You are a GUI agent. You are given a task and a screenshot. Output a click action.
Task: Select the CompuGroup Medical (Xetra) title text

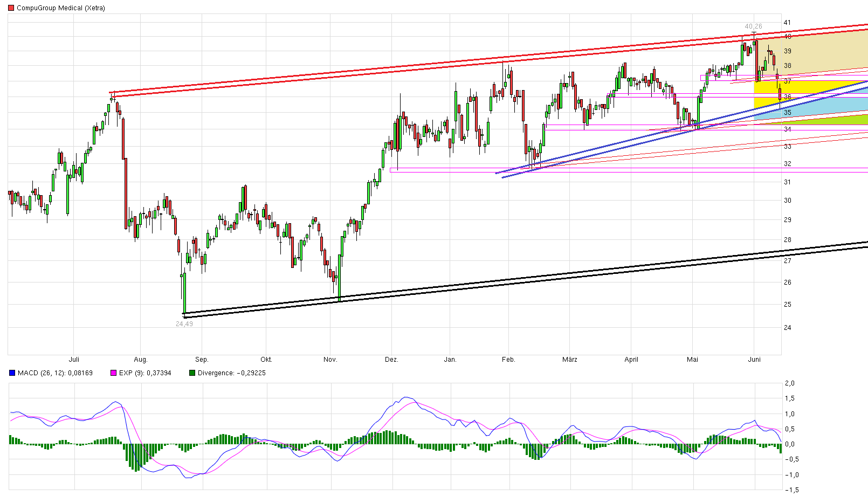click(x=61, y=8)
